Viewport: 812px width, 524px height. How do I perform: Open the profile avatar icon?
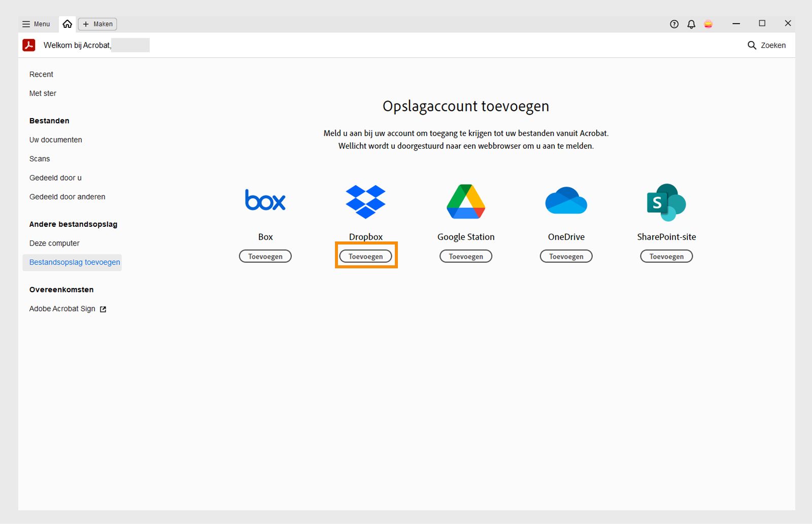pyautogui.click(x=708, y=24)
